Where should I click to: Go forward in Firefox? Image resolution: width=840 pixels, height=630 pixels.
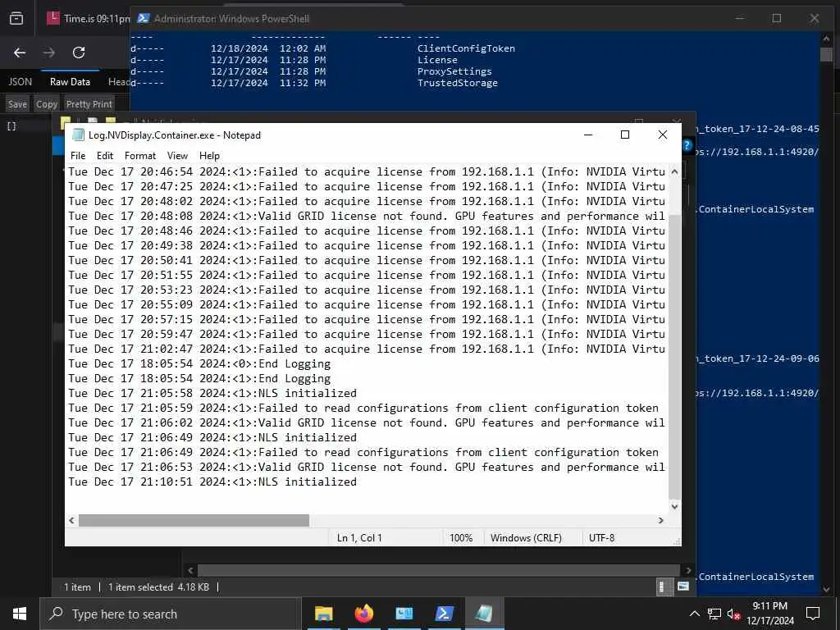tap(48, 52)
